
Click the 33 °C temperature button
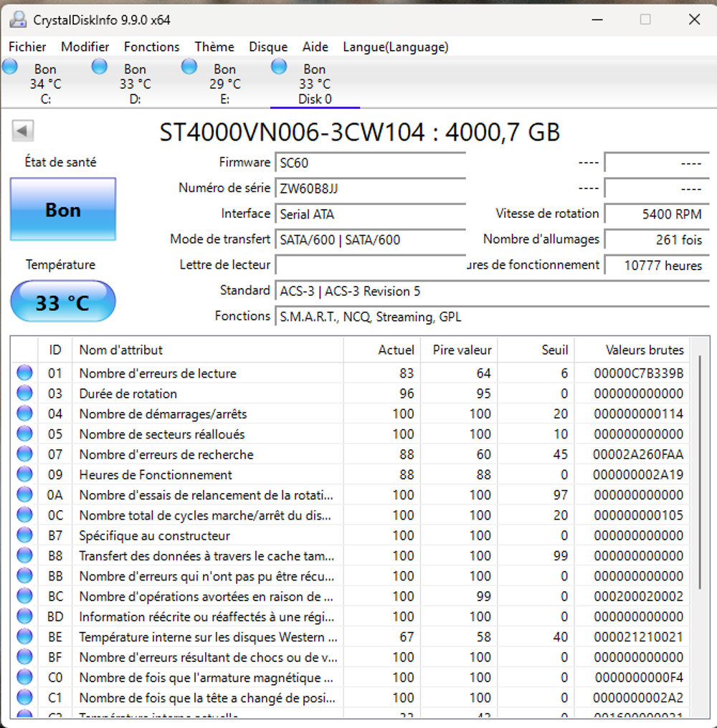[63, 302]
